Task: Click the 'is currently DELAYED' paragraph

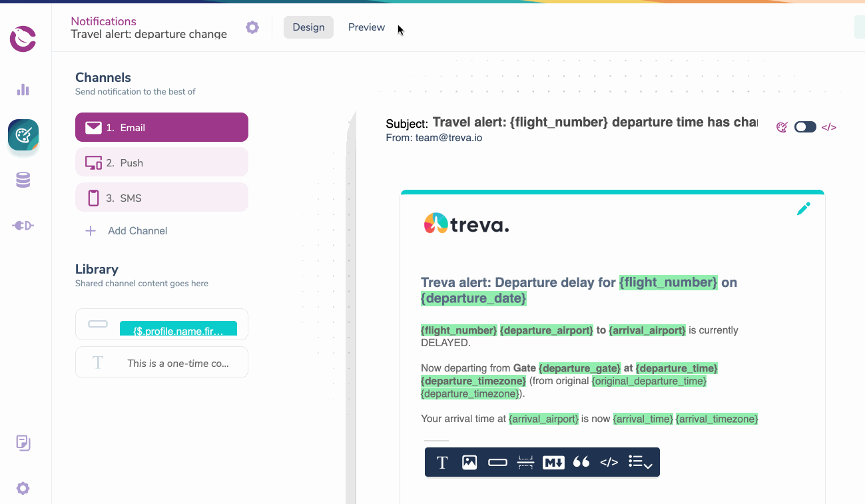Action: tap(579, 336)
